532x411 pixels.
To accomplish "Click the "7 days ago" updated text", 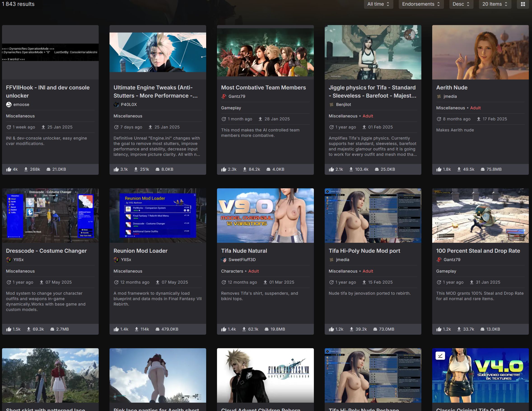I will [131, 127].
